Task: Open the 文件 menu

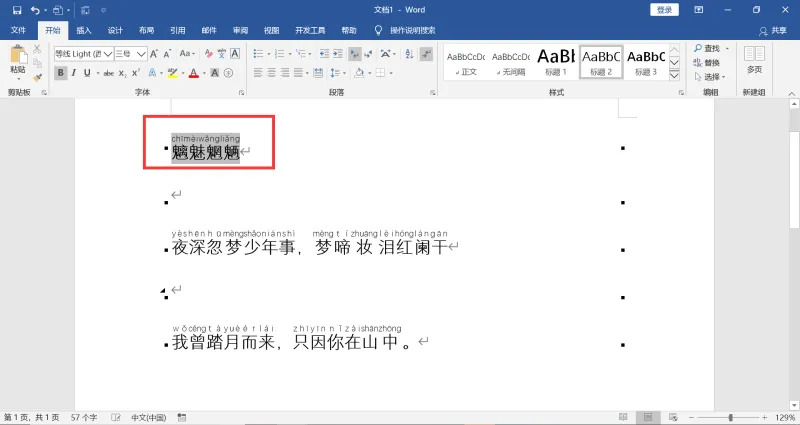Action: click(x=18, y=31)
